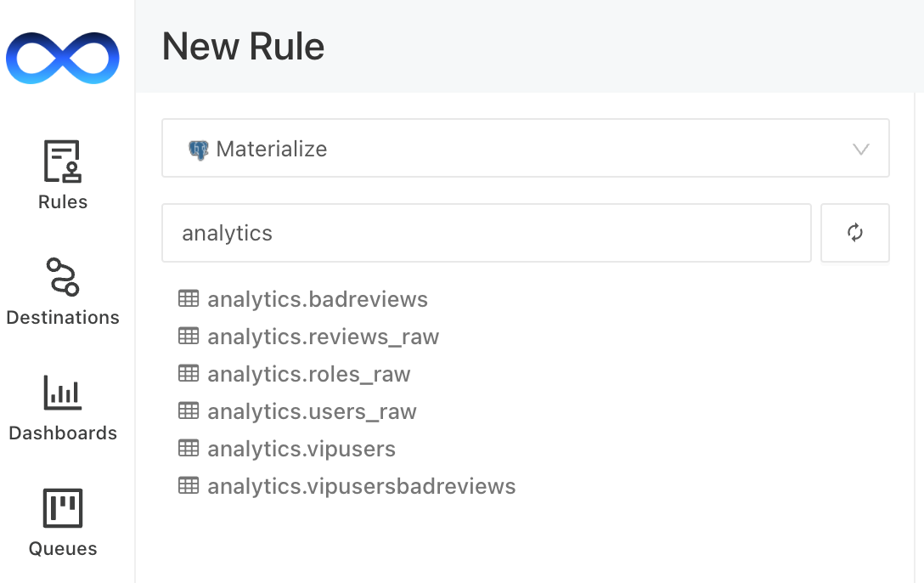
Task: Click the refresh tables icon button
Action: [x=855, y=233]
